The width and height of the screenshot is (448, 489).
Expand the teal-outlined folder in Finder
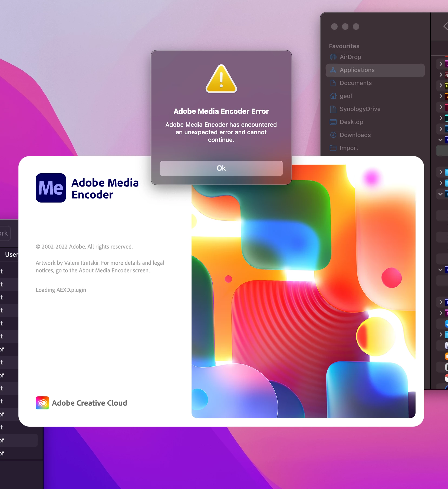click(441, 118)
